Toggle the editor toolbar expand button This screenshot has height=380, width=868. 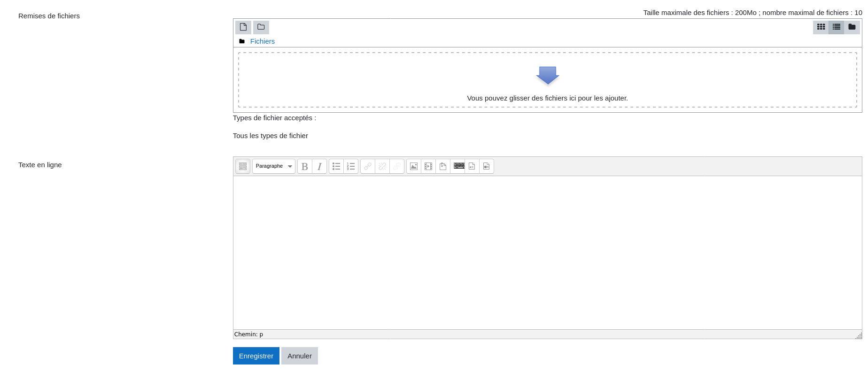[x=243, y=166]
